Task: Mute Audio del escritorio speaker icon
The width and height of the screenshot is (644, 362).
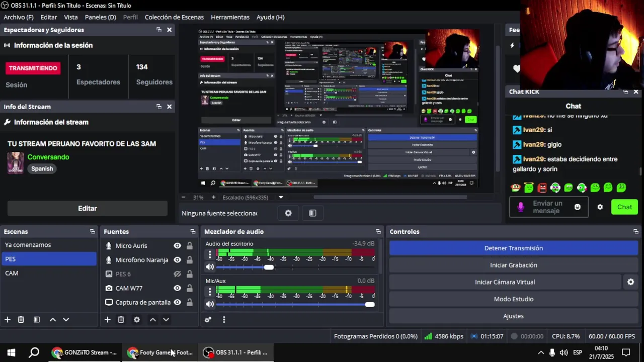Action: point(210,267)
